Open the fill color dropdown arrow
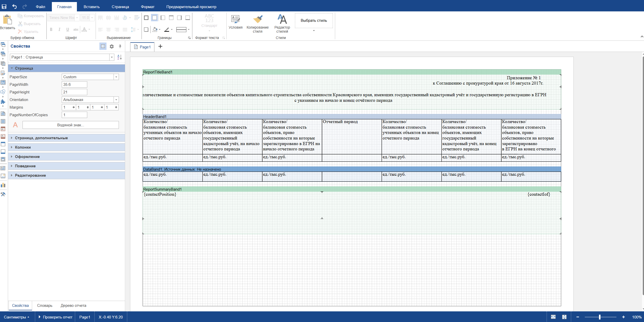Viewport: 644px width, 322px height. pos(160,30)
